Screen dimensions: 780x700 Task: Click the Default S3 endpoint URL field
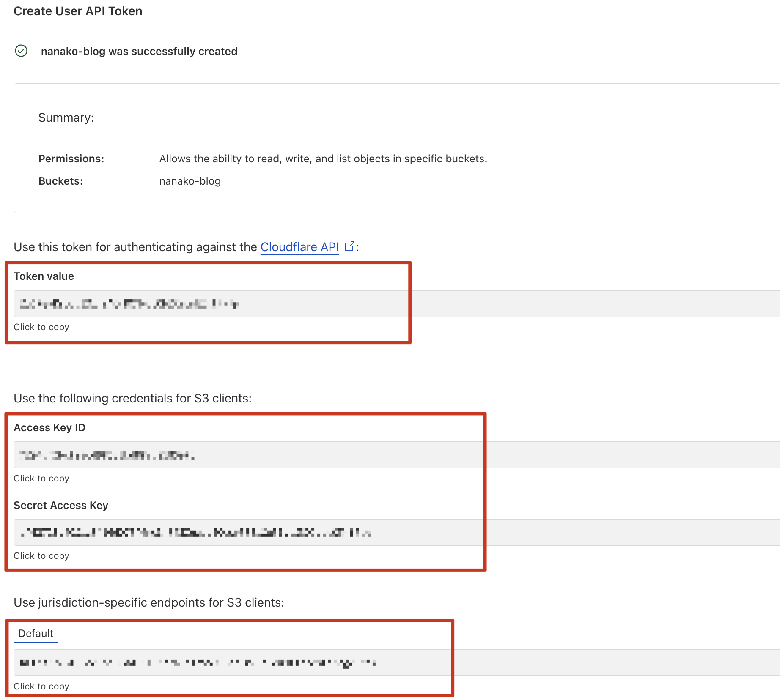tap(211, 662)
